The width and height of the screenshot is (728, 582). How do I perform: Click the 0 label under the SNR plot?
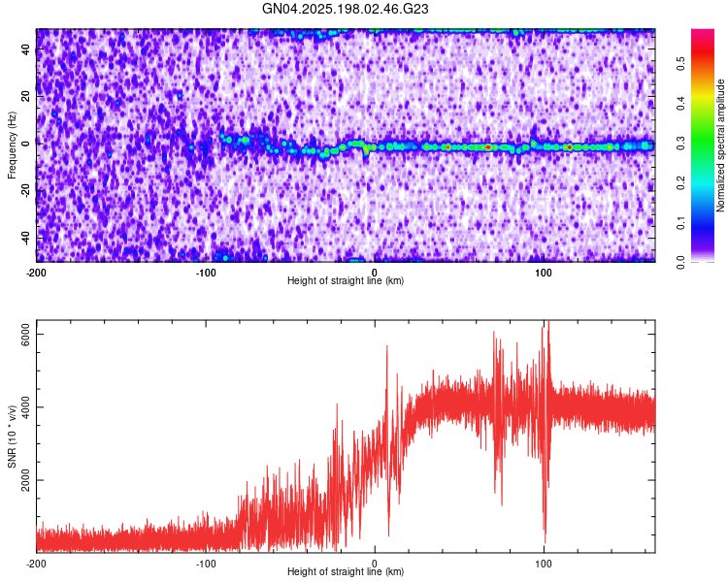point(375,564)
